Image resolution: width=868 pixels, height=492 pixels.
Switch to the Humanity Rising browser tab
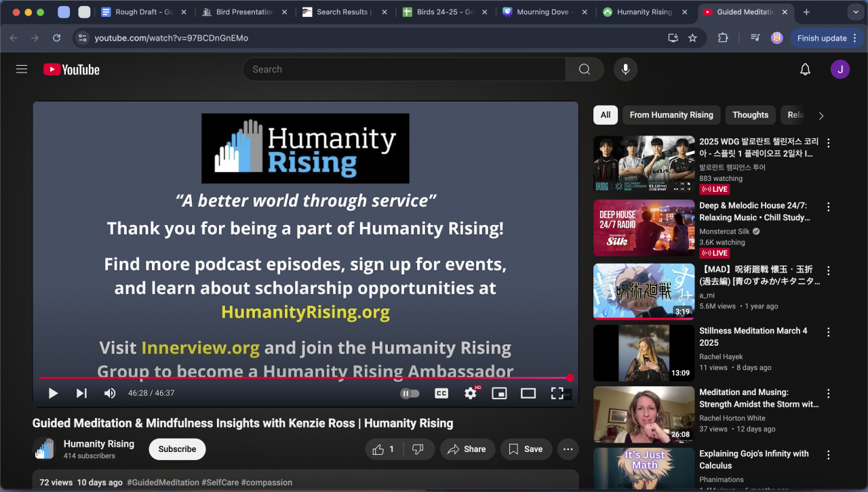click(646, 12)
